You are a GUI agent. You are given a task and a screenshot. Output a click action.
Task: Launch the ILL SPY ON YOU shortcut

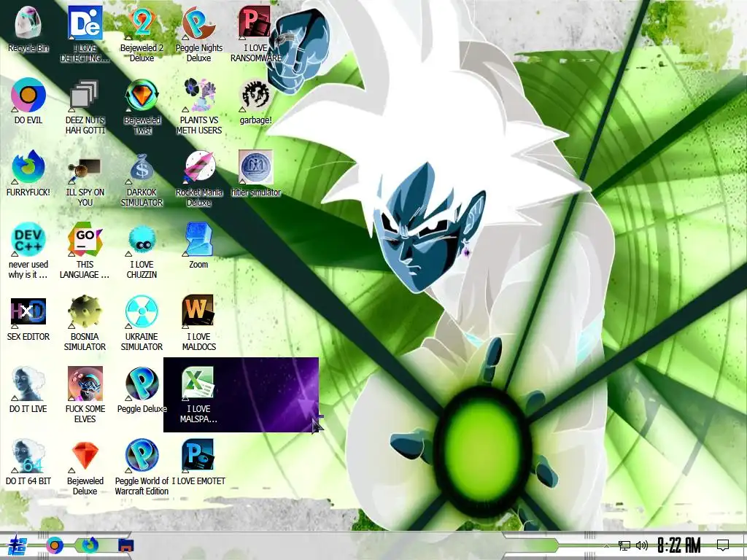(85, 171)
